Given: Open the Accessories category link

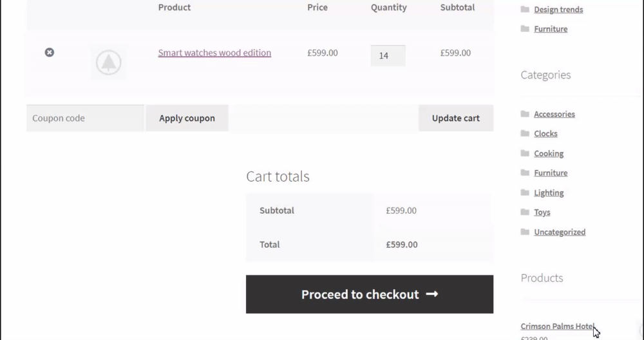Looking at the screenshot, I should coord(554,114).
